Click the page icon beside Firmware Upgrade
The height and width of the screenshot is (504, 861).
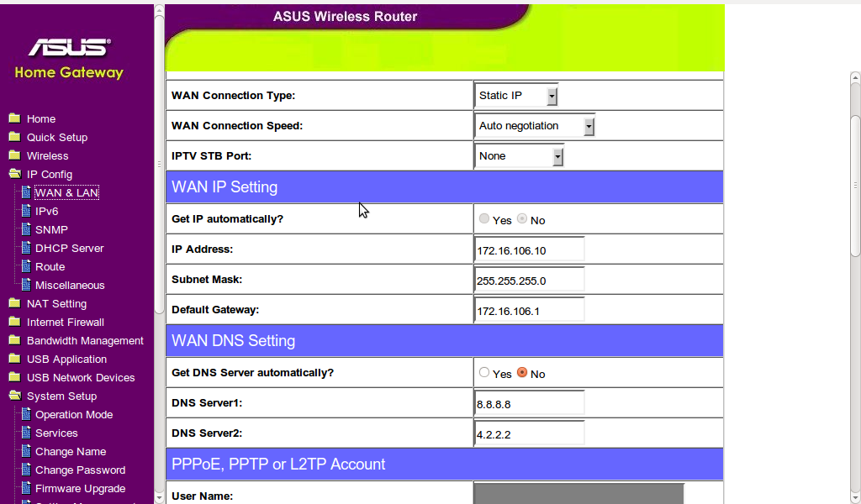pos(26,488)
